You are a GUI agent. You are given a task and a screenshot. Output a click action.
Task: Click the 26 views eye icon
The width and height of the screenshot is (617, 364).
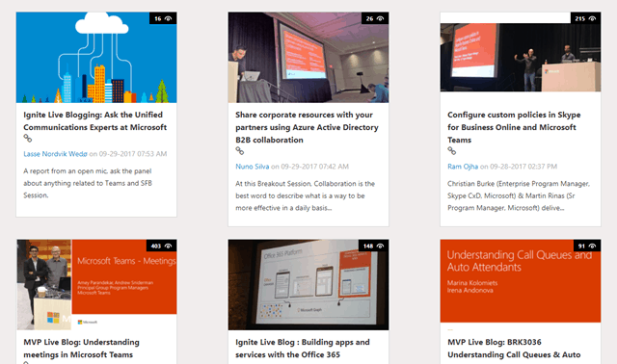point(380,18)
